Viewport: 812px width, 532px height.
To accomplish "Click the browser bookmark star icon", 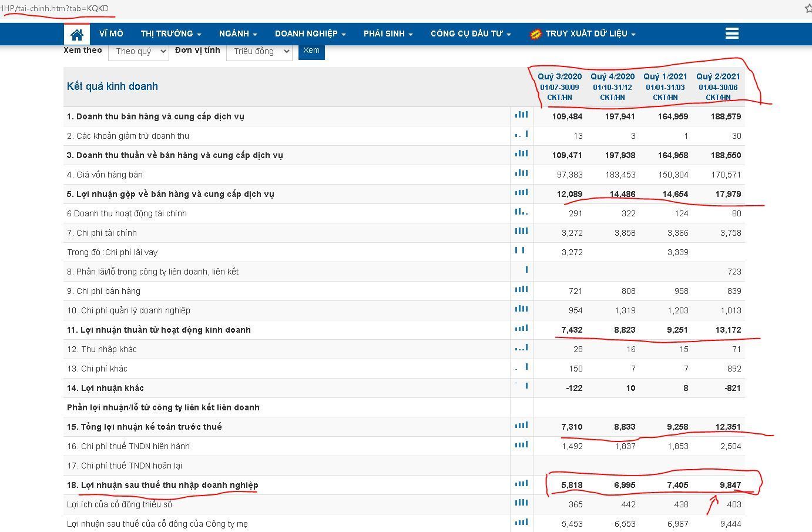I will 808,8.
